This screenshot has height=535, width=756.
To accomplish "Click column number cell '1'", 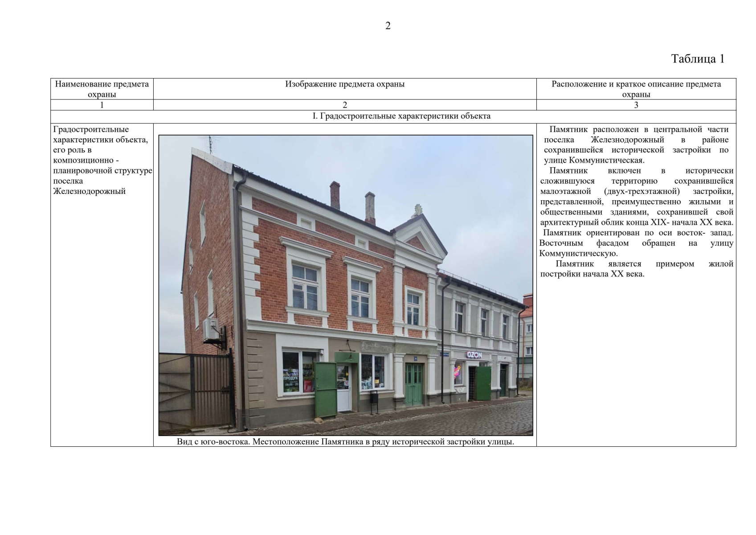I will [102, 105].
